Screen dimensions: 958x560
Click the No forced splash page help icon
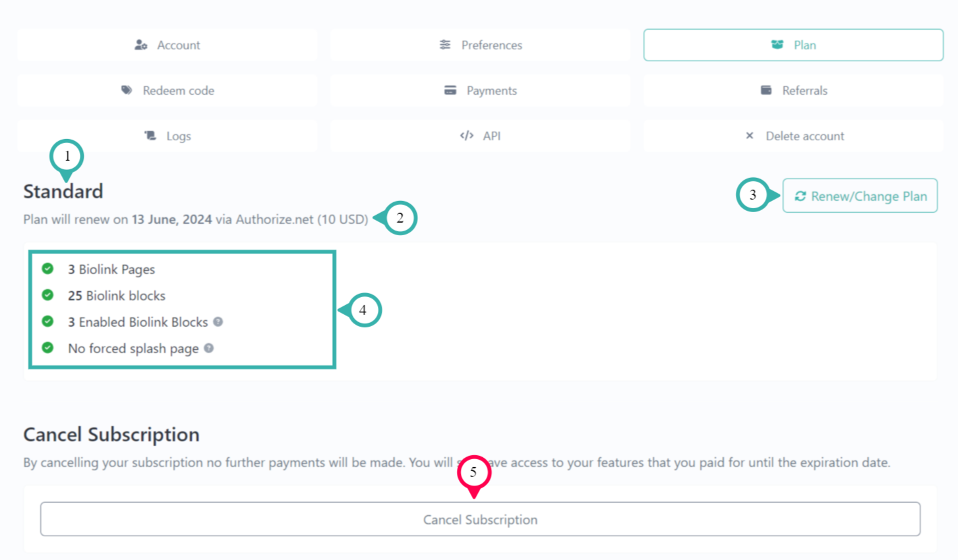(209, 348)
